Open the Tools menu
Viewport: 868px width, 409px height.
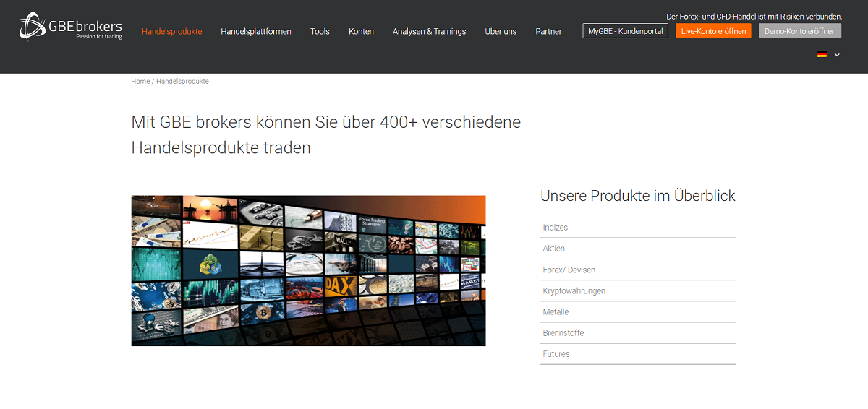(320, 31)
